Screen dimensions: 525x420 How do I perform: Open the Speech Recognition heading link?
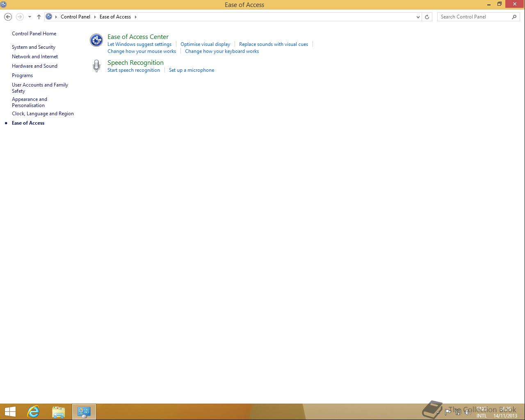(135, 63)
